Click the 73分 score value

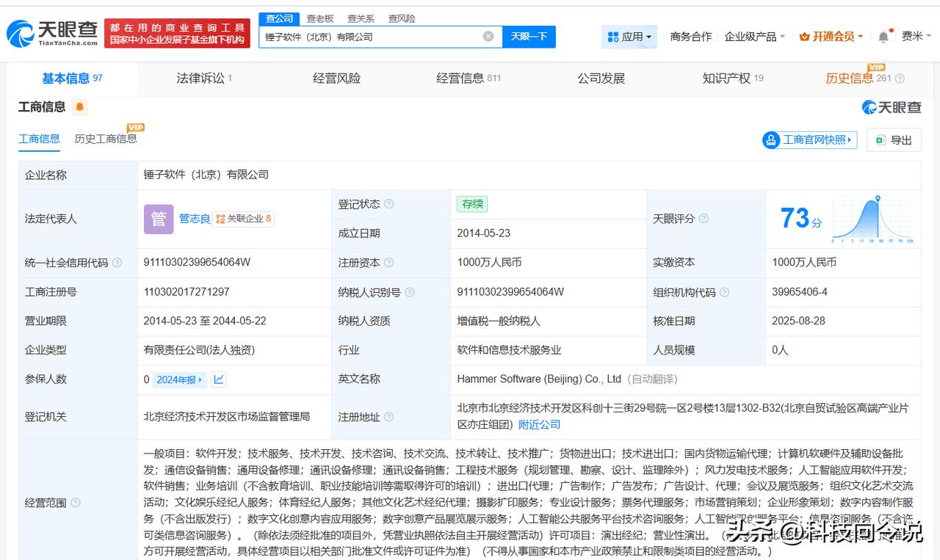point(800,219)
